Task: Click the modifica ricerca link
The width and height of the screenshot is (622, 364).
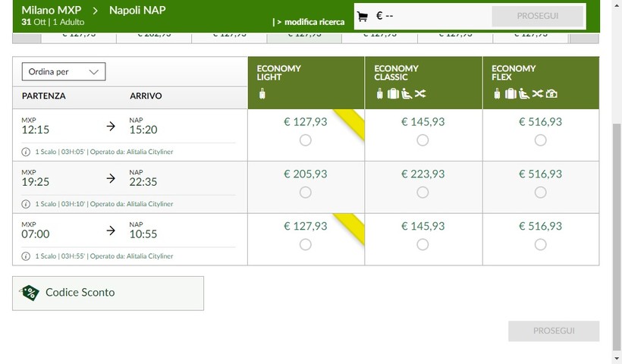Action: click(x=311, y=22)
